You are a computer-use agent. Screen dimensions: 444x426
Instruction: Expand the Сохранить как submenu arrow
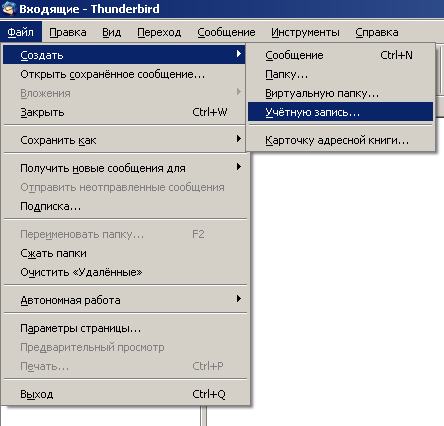pyautogui.click(x=239, y=139)
